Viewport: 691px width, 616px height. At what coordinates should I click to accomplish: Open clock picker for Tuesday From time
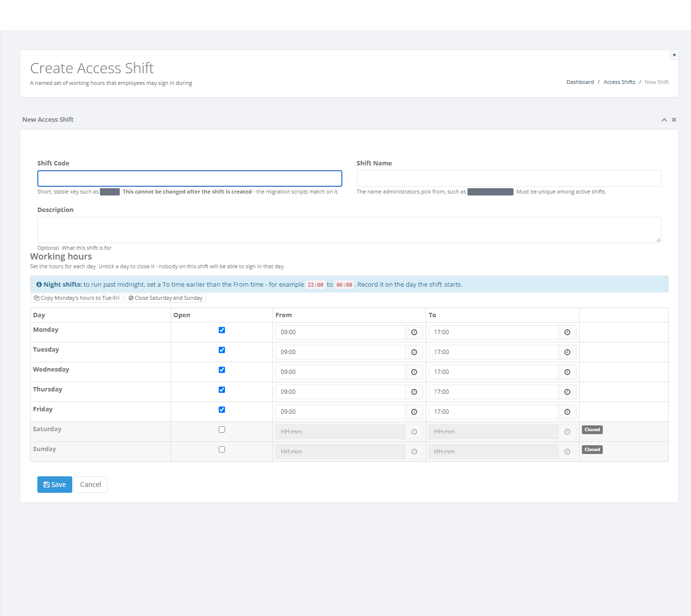[x=414, y=352]
